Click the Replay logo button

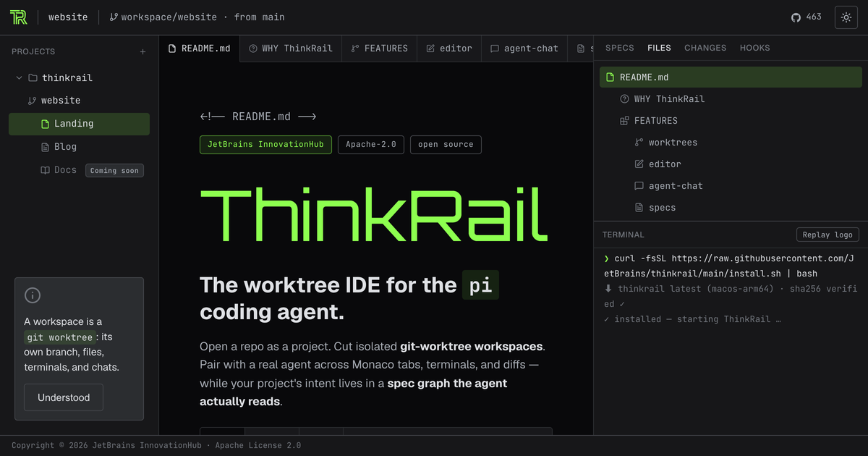point(827,235)
